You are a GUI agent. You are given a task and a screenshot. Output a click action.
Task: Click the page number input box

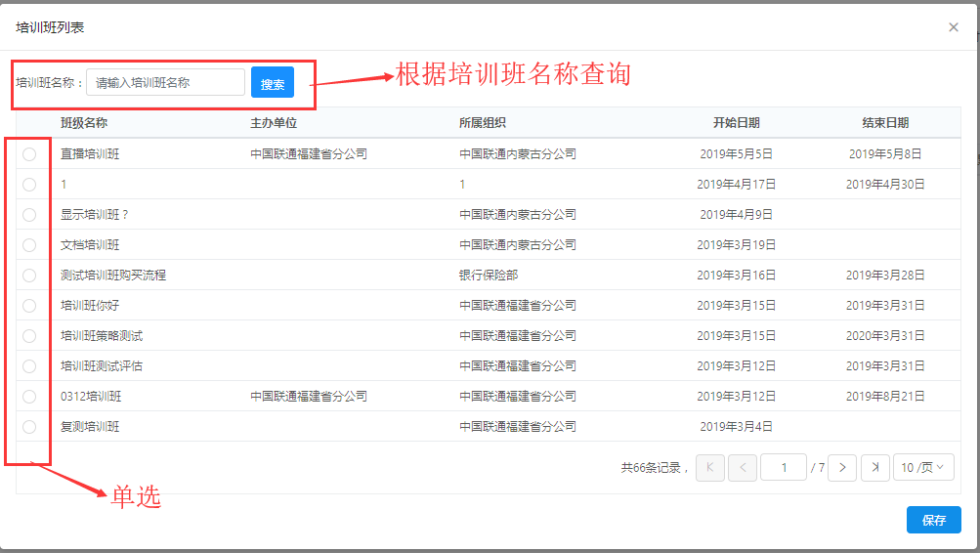point(784,468)
